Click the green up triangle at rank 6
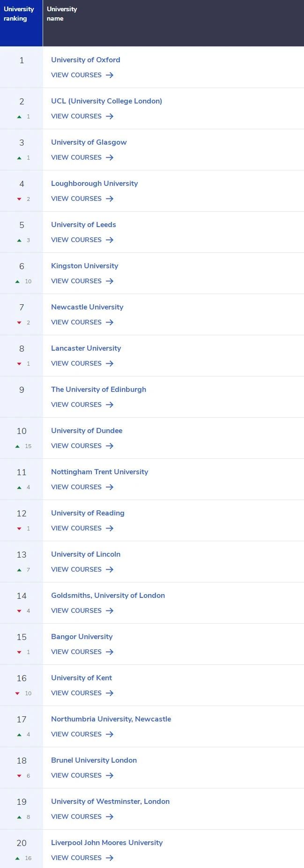Screen dimensions: 304x868 pyautogui.click(x=17, y=281)
